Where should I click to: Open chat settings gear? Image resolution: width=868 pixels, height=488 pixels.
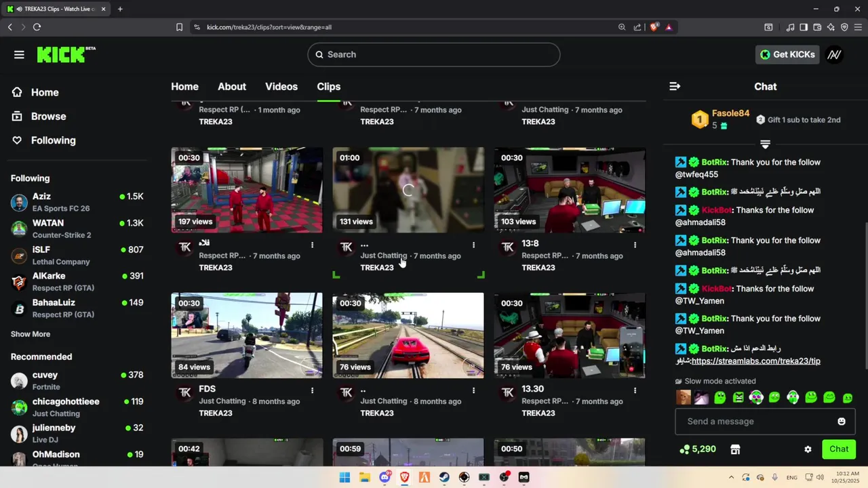pos(808,449)
